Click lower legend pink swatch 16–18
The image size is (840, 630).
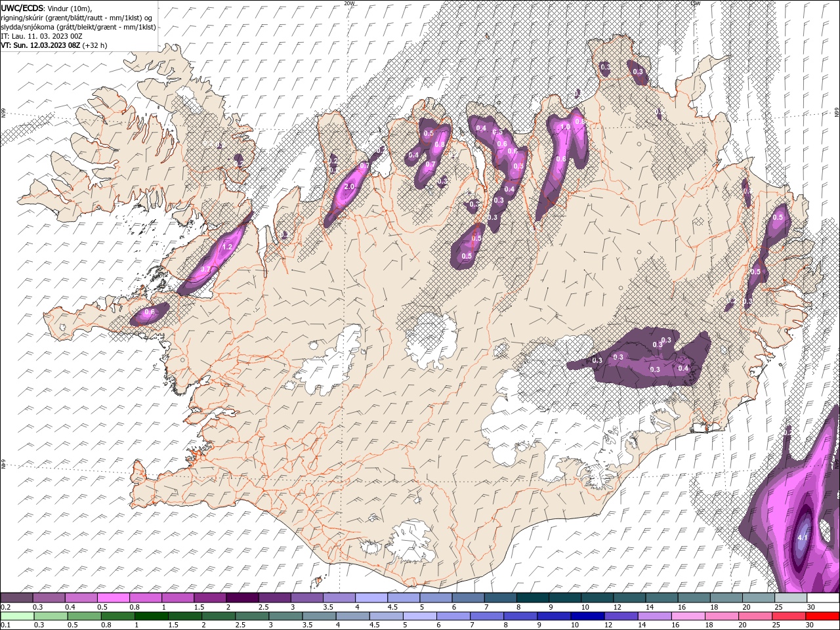[x=687, y=616]
